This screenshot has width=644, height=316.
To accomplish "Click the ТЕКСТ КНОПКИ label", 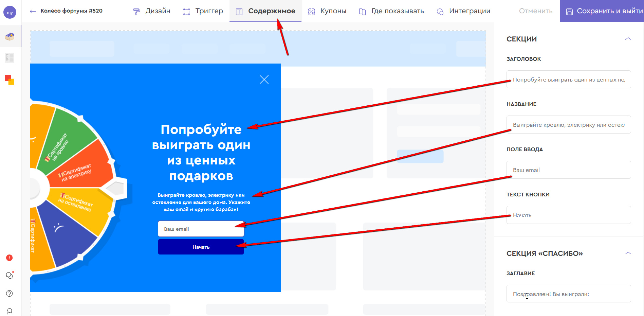I will click(528, 194).
